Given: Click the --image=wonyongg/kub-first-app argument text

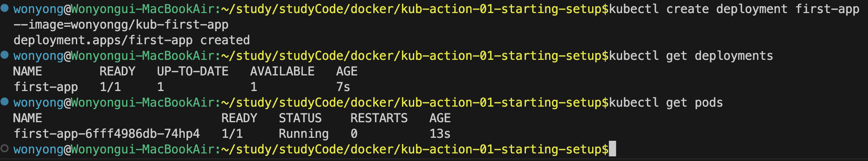Looking at the screenshot, I should click(121, 25).
